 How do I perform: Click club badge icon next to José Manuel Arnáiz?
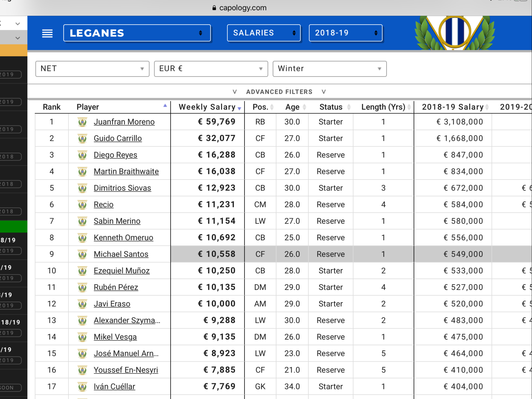[x=82, y=354]
